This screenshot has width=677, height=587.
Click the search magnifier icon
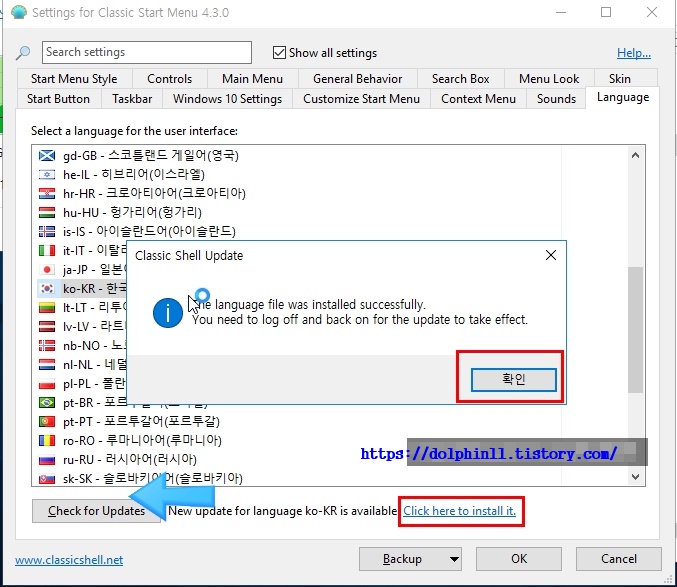click(23, 53)
